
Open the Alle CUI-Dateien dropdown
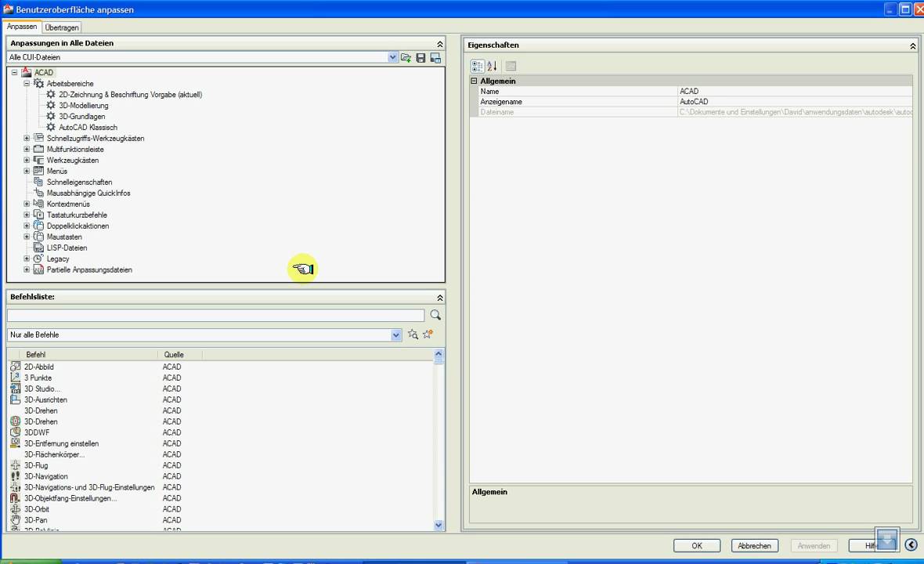(393, 57)
